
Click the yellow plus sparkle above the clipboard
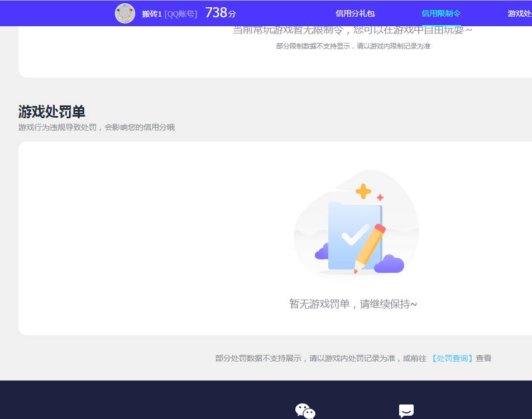[x=363, y=192]
